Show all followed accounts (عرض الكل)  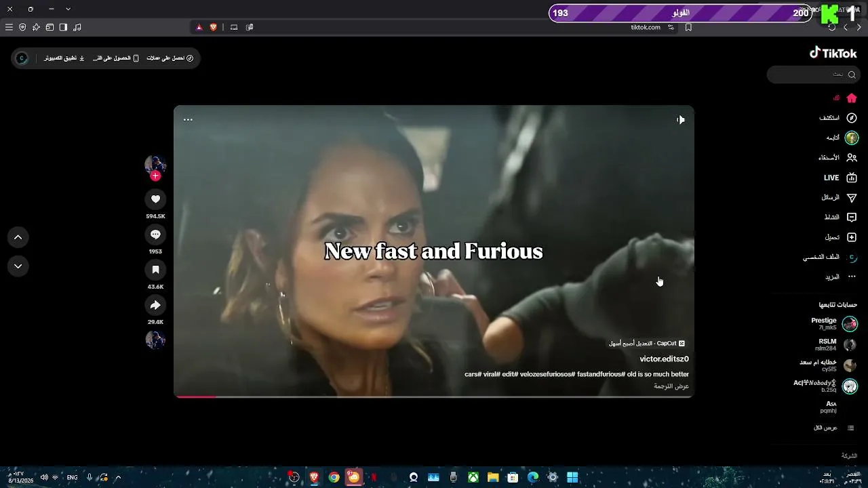pos(834,428)
